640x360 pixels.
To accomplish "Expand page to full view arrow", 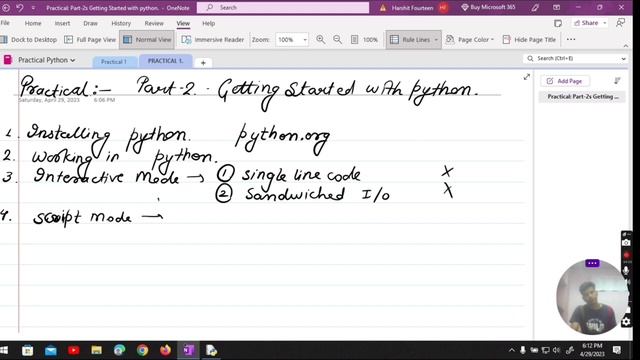I will pyautogui.click(x=527, y=77).
